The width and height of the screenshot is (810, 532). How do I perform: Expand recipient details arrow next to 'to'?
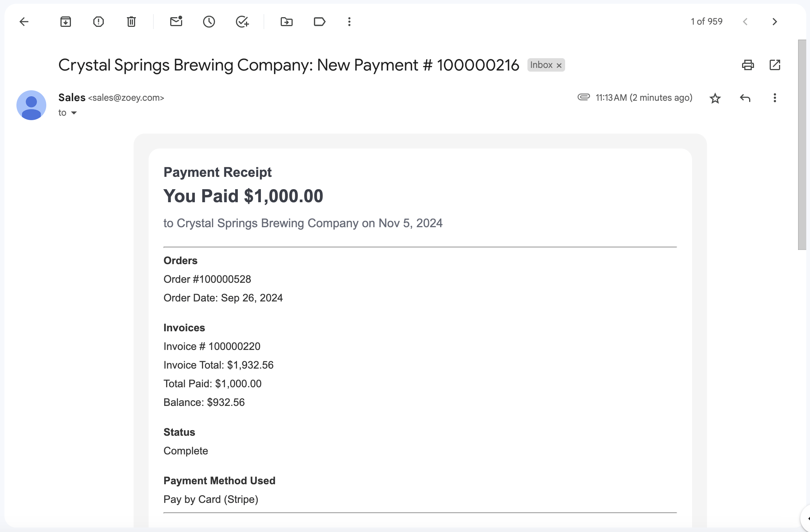coord(74,113)
